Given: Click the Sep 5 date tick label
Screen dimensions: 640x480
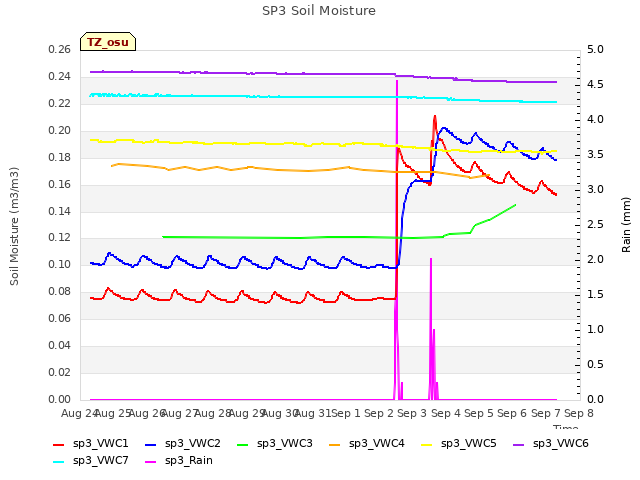Looking at the screenshot, I should (479, 413).
